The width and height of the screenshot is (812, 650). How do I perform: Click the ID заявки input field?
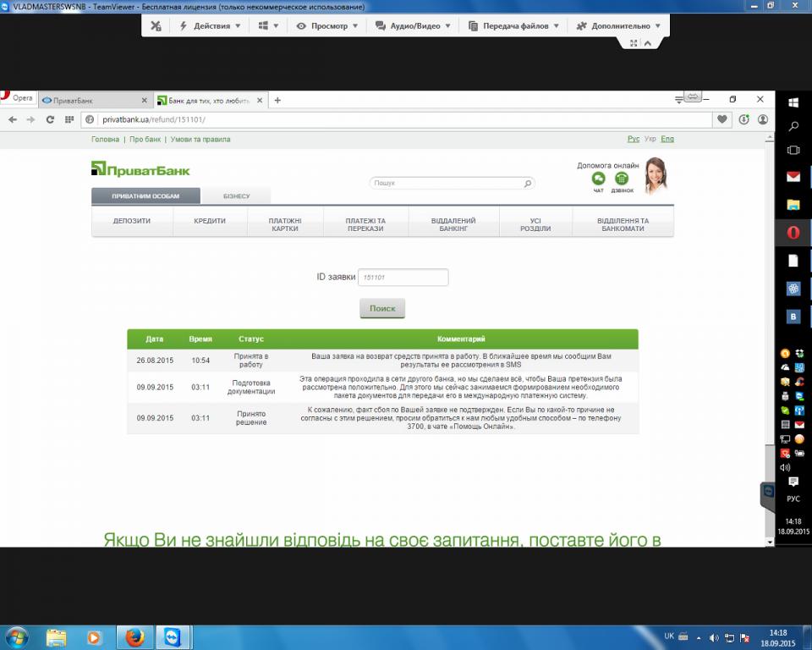coord(403,278)
